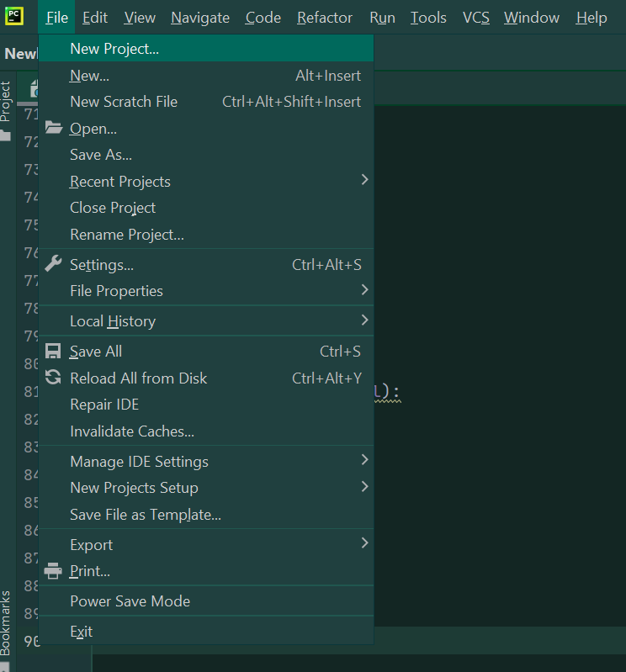Select Close Project menu entry

pyautogui.click(x=206, y=208)
